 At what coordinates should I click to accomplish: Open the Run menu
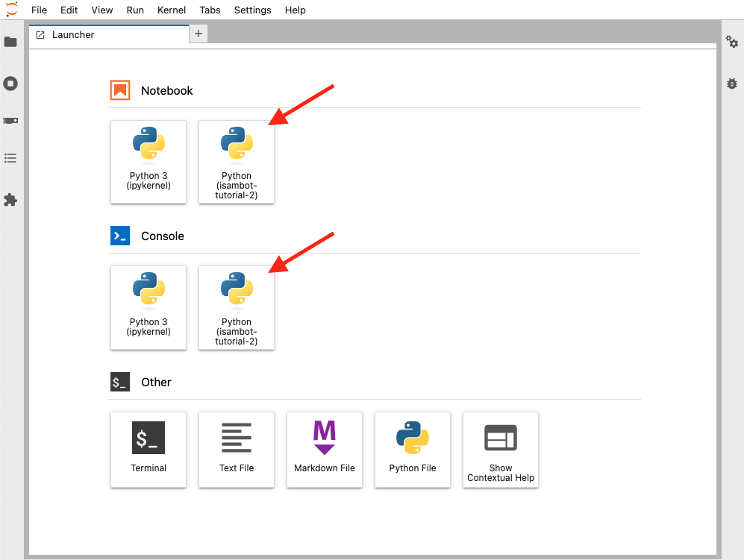(x=135, y=10)
